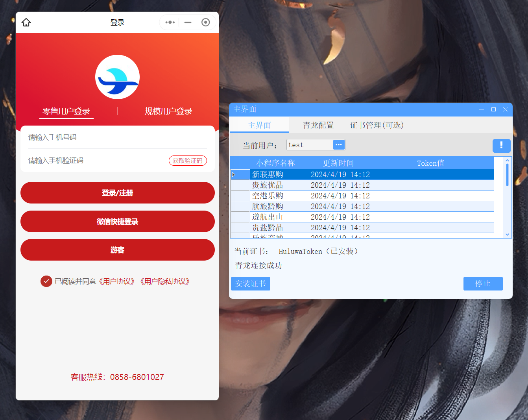Click the 停止 button
528x420 pixels.
click(x=483, y=283)
